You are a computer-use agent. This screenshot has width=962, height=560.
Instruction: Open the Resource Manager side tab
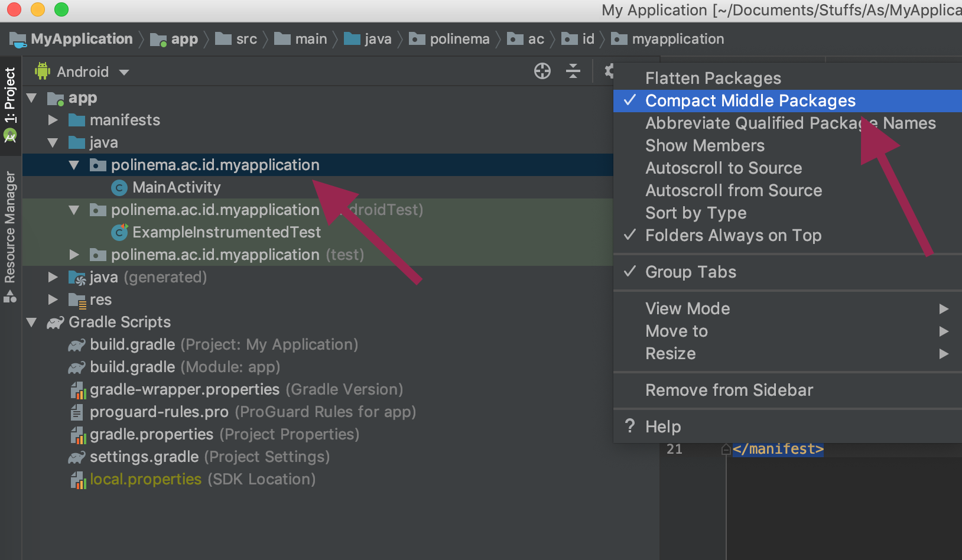tap(10, 236)
